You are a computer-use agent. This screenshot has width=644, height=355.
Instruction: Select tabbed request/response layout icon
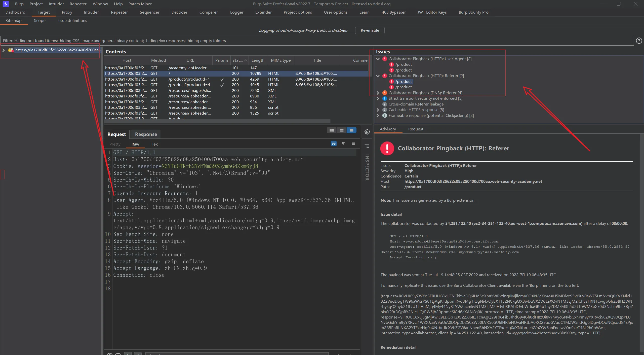pyautogui.click(x=351, y=130)
